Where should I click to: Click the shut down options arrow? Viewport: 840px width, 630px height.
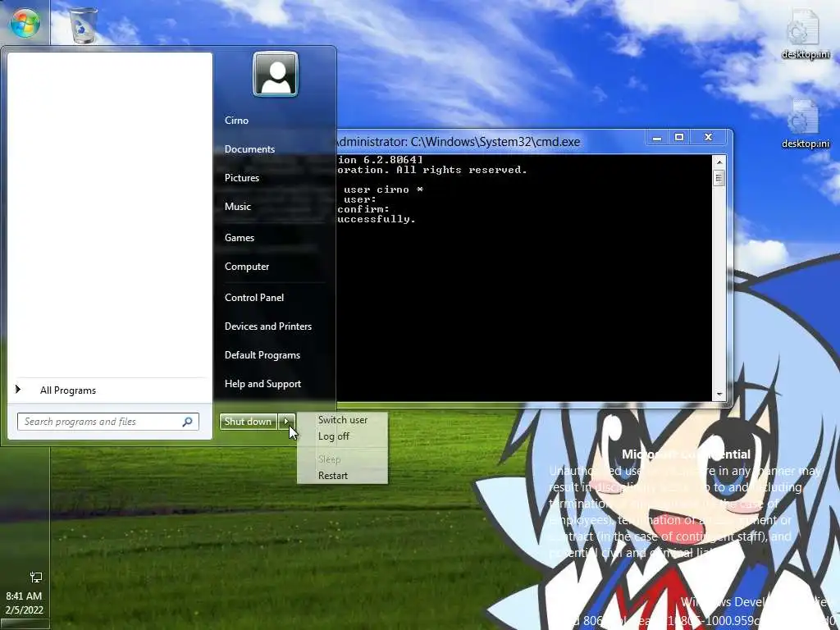click(x=286, y=422)
